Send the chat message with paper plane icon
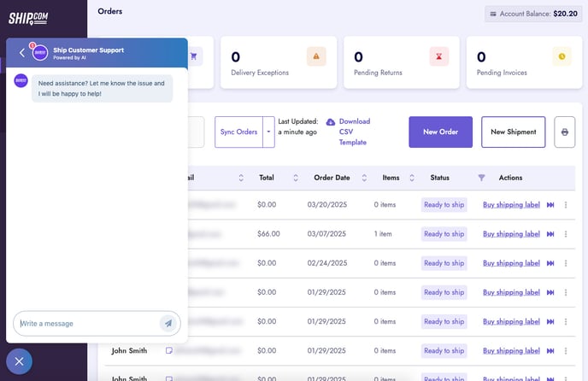 click(168, 323)
